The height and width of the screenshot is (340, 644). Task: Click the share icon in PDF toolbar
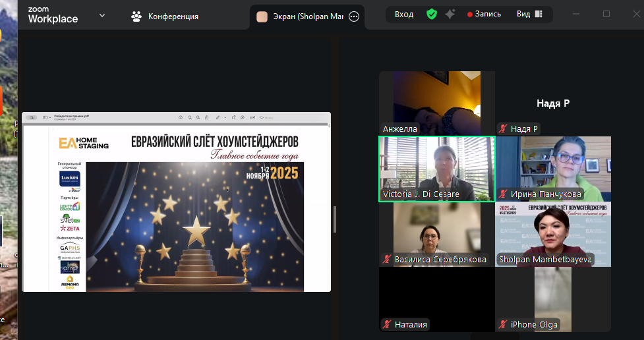pos(206,117)
